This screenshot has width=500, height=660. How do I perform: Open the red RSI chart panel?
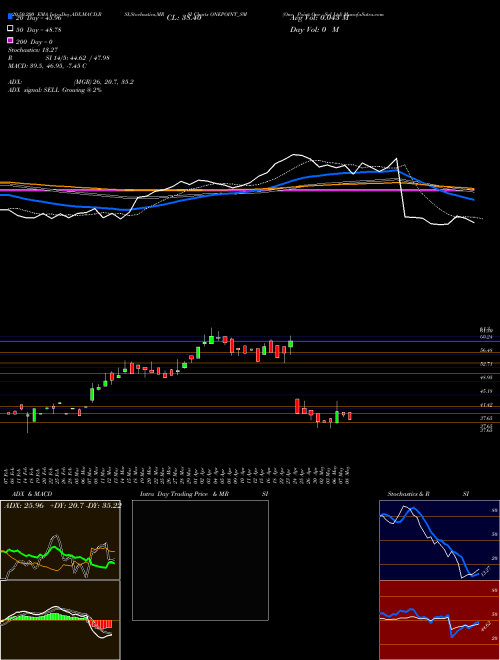tap(439, 620)
